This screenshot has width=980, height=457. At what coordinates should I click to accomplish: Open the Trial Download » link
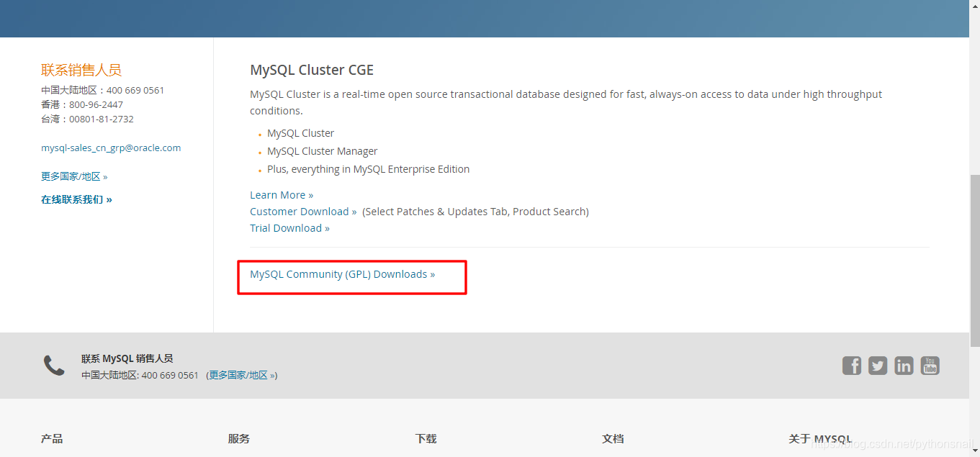point(289,228)
